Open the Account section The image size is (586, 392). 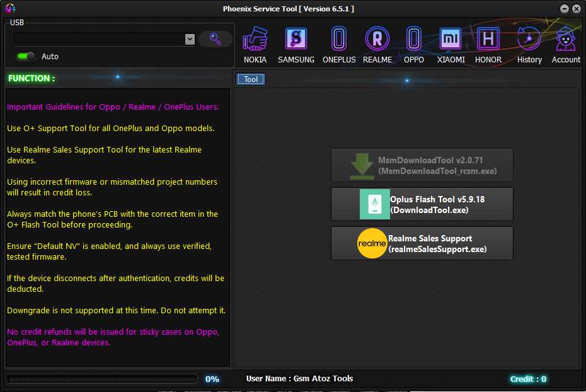pos(565,41)
